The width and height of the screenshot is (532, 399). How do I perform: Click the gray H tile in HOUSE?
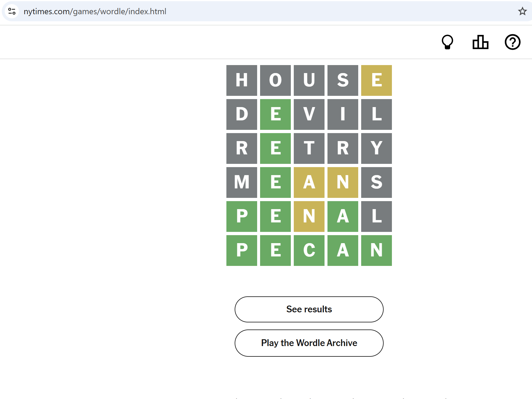(241, 80)
